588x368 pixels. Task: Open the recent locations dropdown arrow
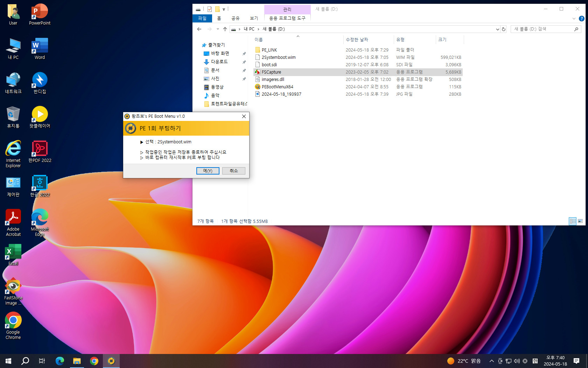tap(218, 29)
